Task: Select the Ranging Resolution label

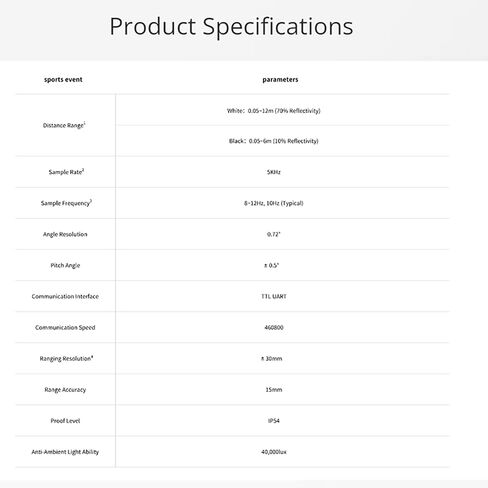Action: (x=66, y=359)
